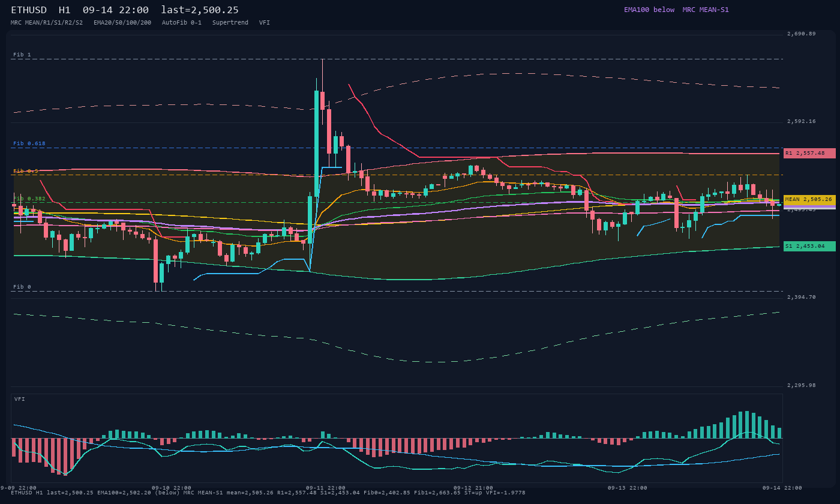Select the AutoFib 0-1 legend entry
Screen dimensions: 840x504
coord(182,22)
